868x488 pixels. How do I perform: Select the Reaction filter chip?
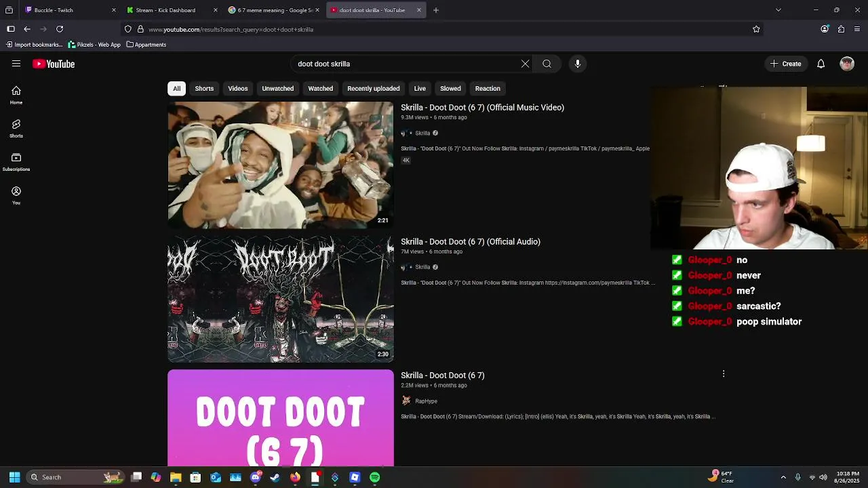(x=488, y=89)
